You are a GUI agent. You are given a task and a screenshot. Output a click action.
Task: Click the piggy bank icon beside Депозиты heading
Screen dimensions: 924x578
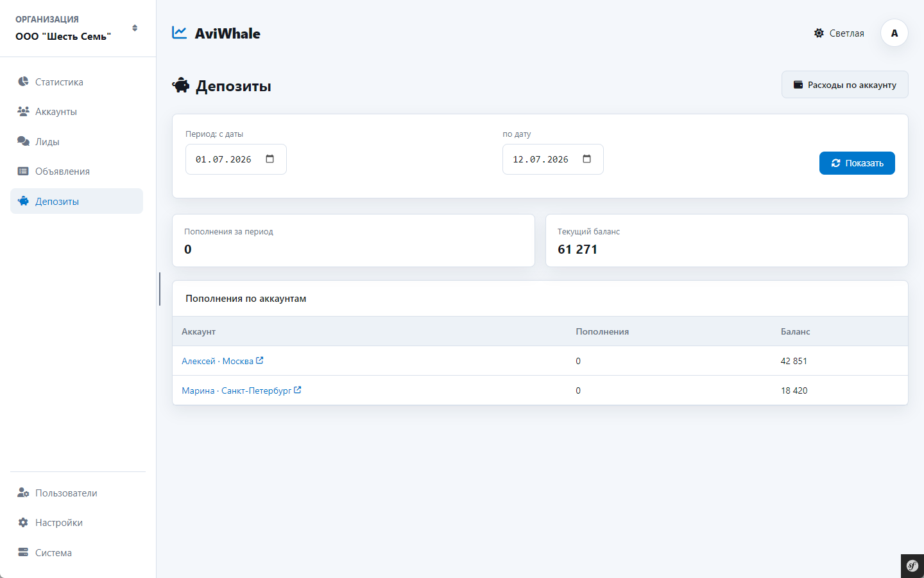click(181, 85)
